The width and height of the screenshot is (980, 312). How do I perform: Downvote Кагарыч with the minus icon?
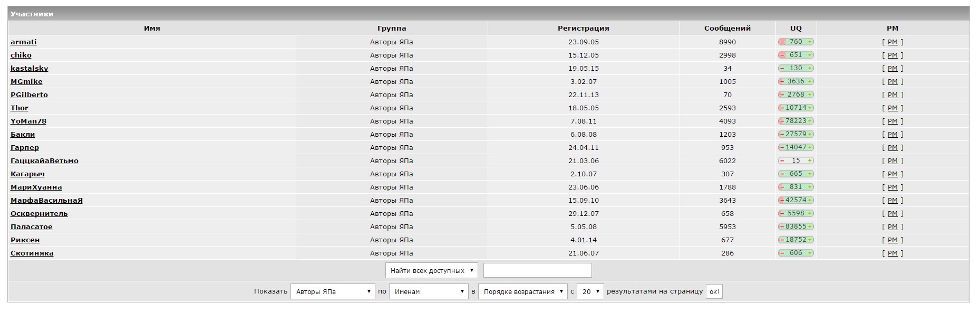pos(782,174)
